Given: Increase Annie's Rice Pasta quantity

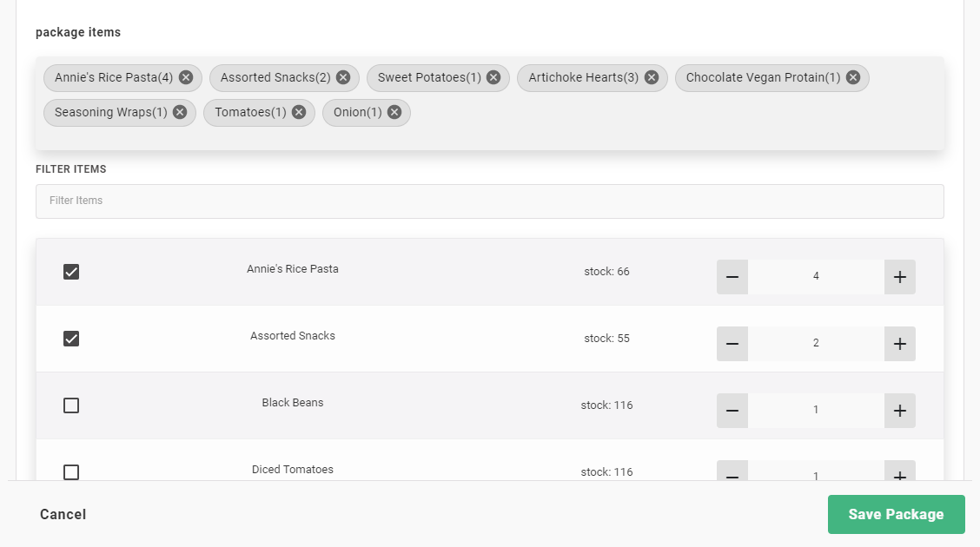Looking at the screenshot, I should pyautogui.click(x=899, y=277).
